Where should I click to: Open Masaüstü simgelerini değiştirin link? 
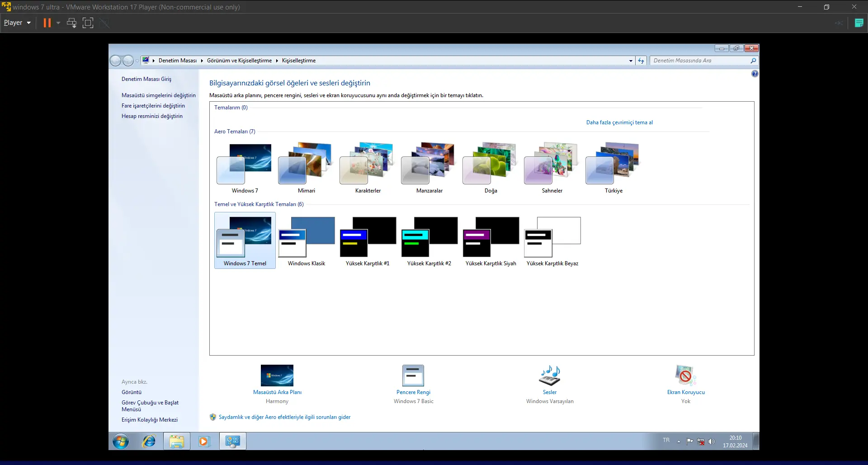click(x=159, y=95)
